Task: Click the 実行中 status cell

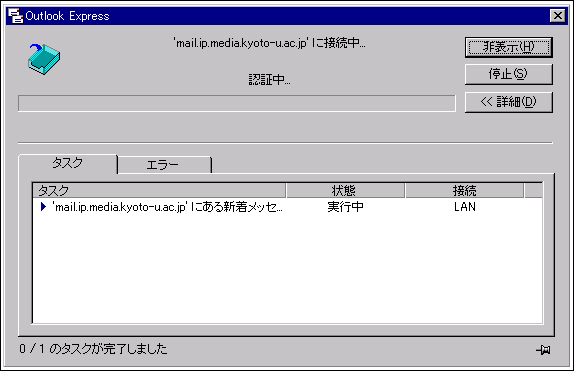Action: coord(345,207)
